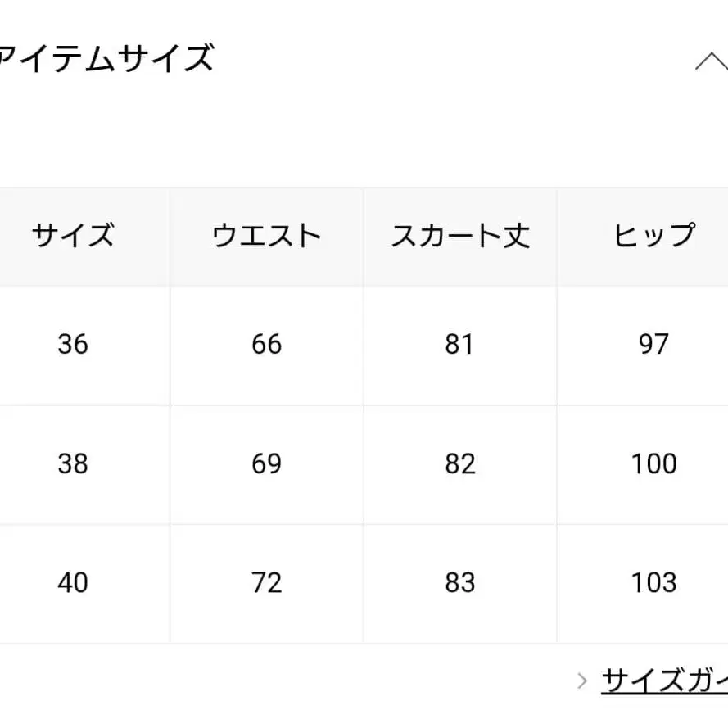Click the アイテムサイズ heading

coord(106,57)
